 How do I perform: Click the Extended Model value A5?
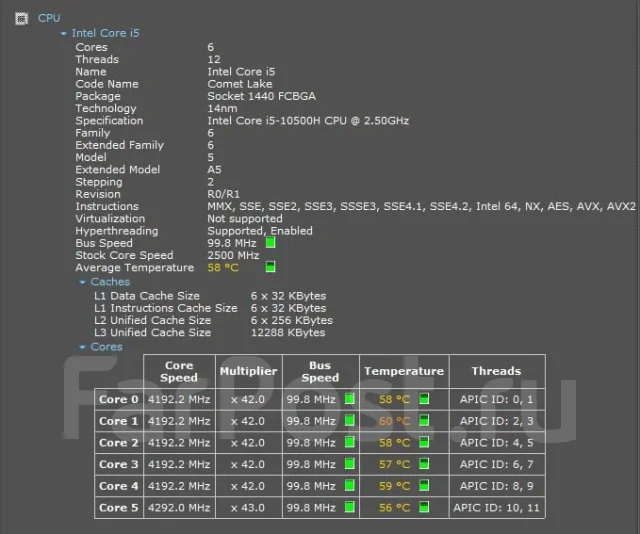pyautogui.click(x=214, y=170)
